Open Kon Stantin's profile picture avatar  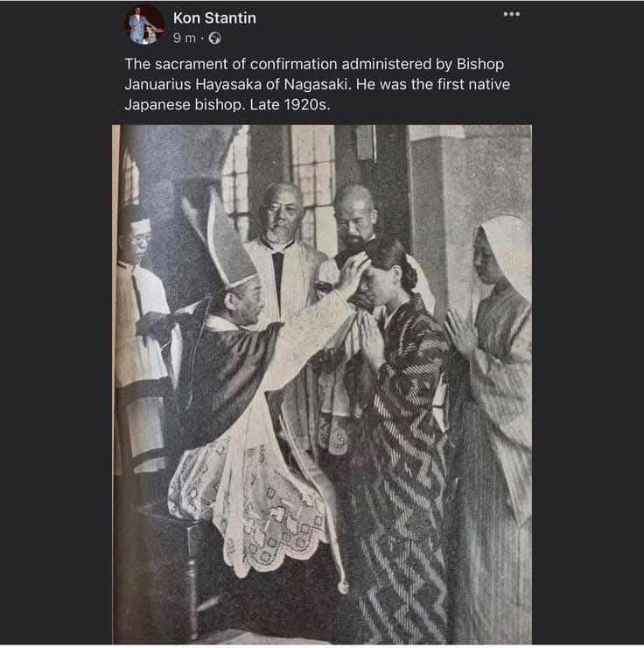[x=145, y=25]
